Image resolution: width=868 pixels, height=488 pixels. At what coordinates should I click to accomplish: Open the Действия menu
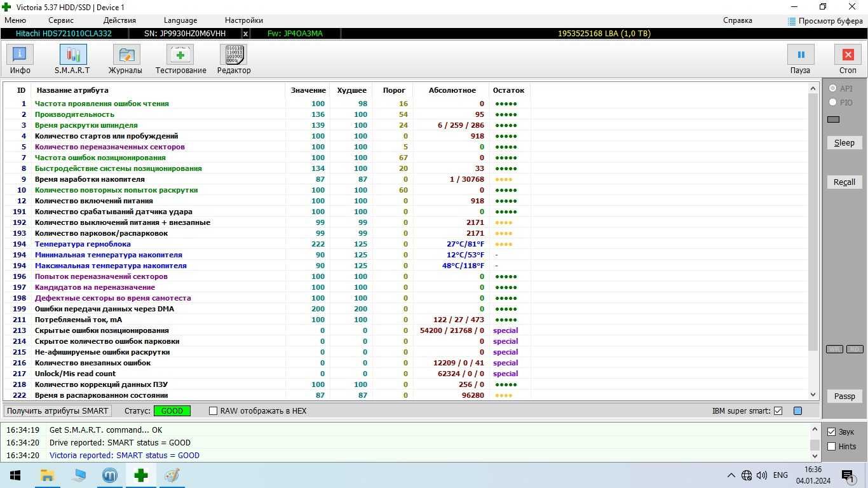[119, 20]
